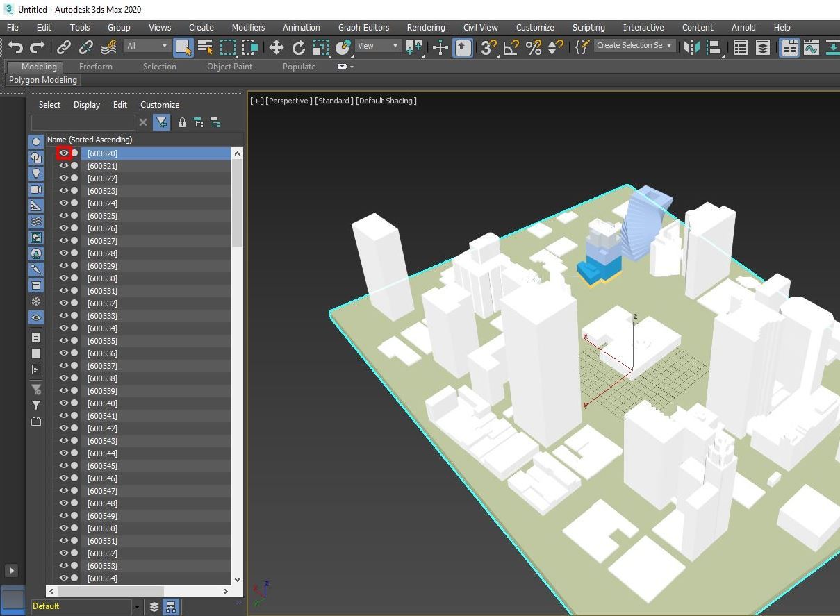Open the Standard viewport label menu
This screenshot has width=840, height=616.
coord(333,101)
